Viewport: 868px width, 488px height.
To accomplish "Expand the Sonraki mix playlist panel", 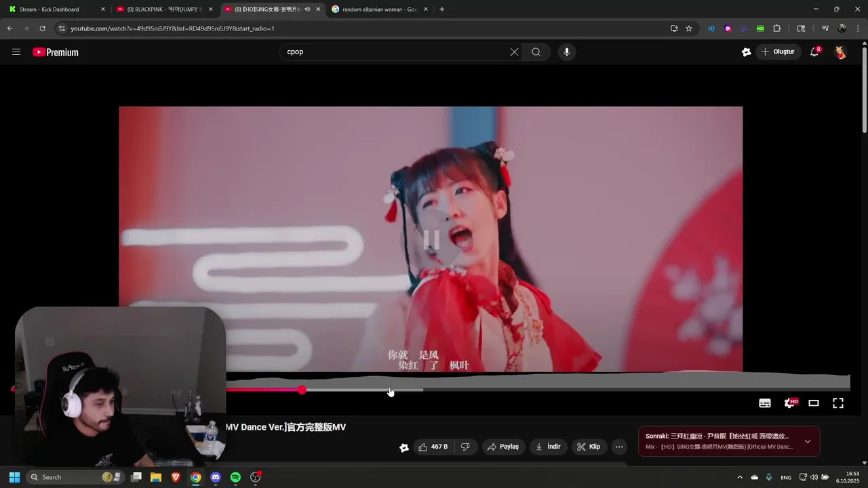I will [x=808, y=441].
